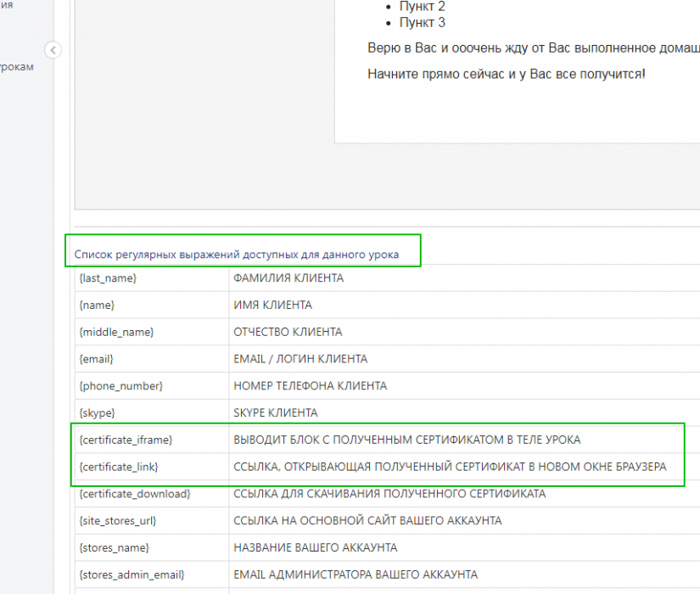Select the {skype} variable cell
The image size is (700, 594).
pyautogui.click(x=97, y=413)
